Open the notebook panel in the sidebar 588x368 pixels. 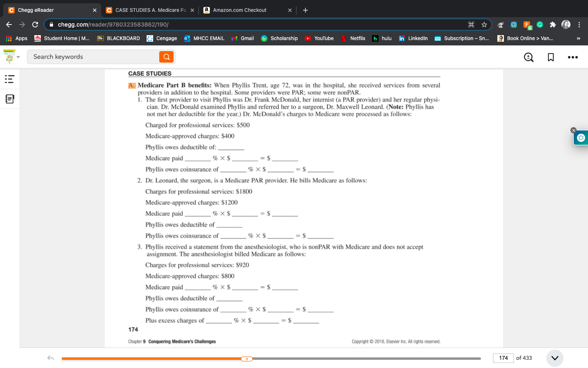[10, 99]
